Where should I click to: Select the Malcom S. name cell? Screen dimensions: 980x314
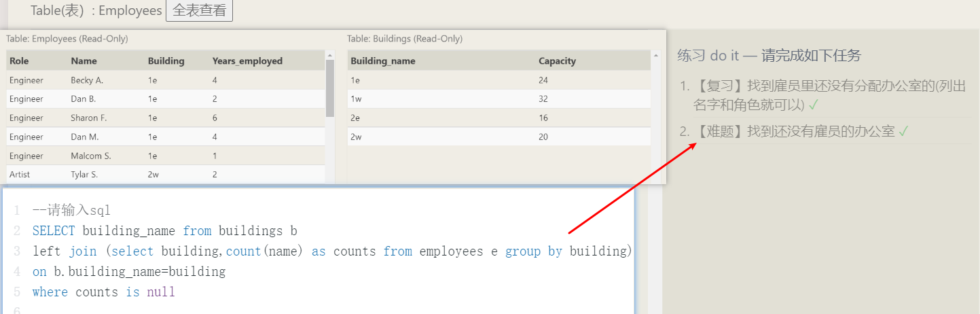(91, 156)
